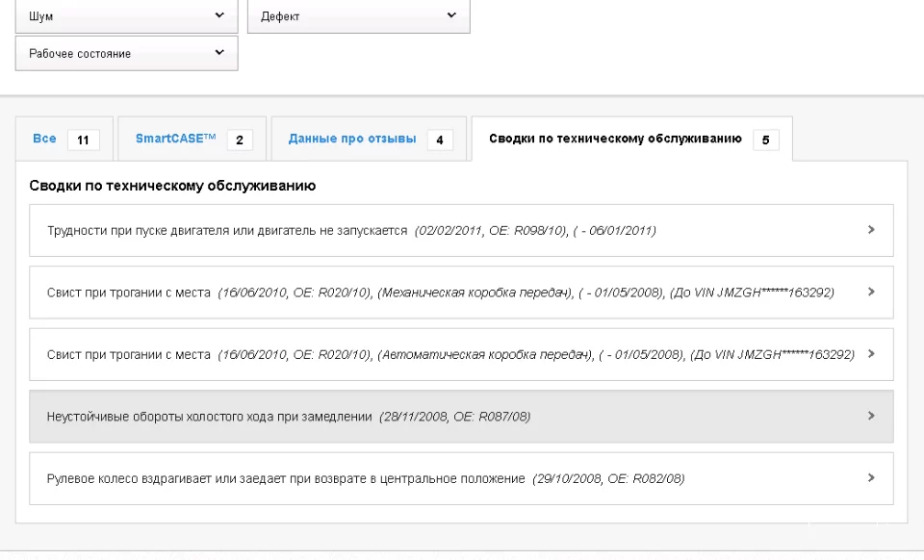Screen dimensions: 924x560
Task: Open Неустойчивые обороты холостого хода bulletin
Action: [x=209, y=417]
